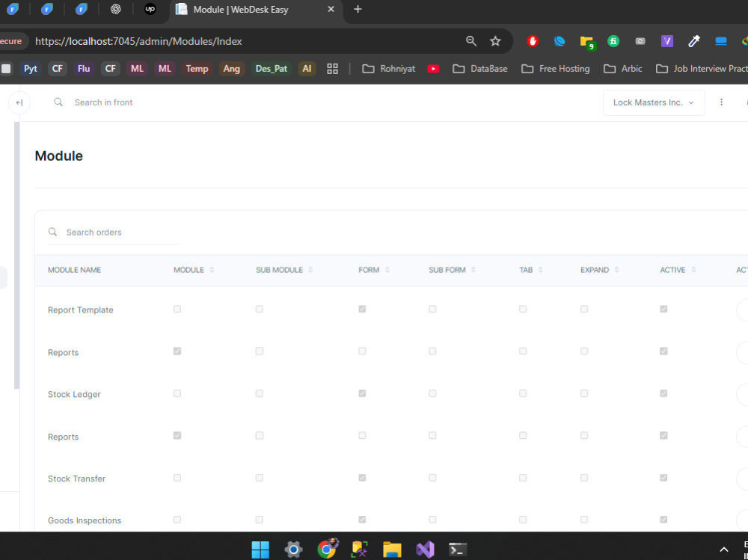The image size is (748, 560).
Task: Open the DataBase bookmarks folder
Action: (479, 69)
